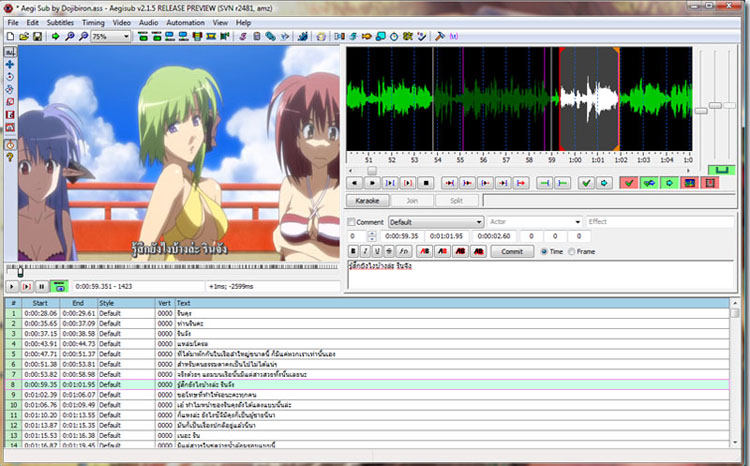Image resolution: width=750 pixels, height=466 pixels.
Task: Click the green checkmark commit audio button
Action: click(586, 183)
